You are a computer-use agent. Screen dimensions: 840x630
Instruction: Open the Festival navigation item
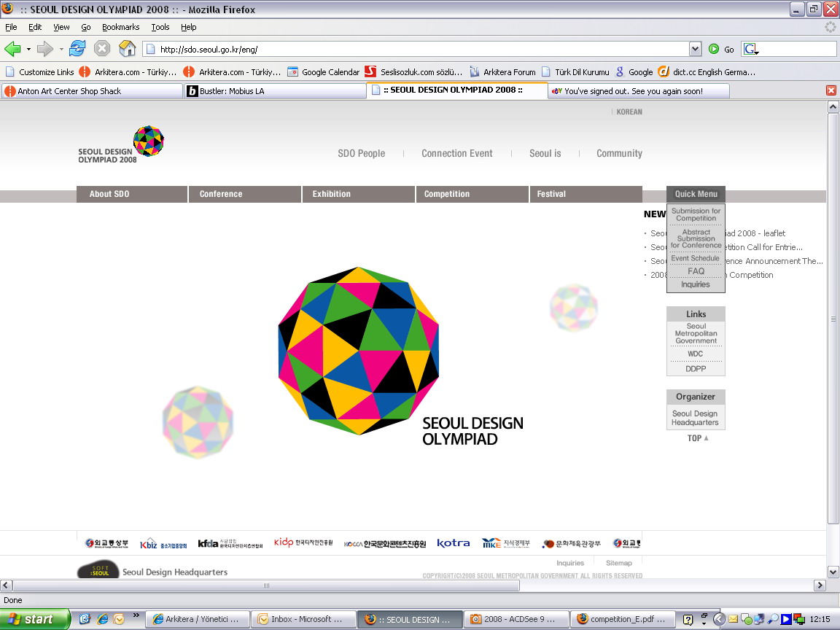click(x=586, y=194)
